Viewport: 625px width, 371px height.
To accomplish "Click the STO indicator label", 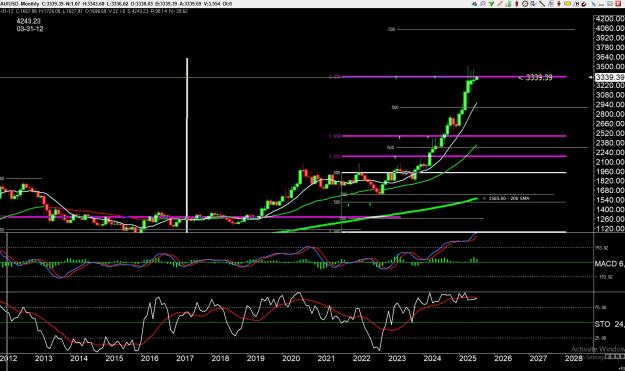I will pos(609,324).
